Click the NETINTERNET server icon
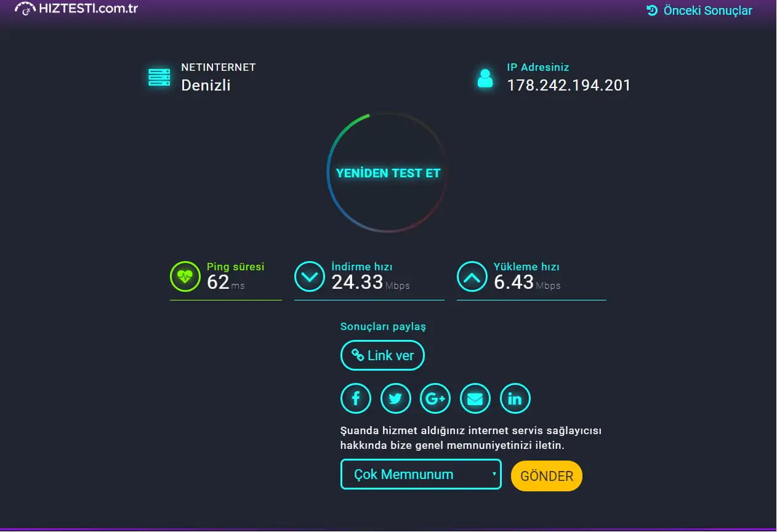The width and height of the screenshot is (777, 532). click(x=159, y=76)
